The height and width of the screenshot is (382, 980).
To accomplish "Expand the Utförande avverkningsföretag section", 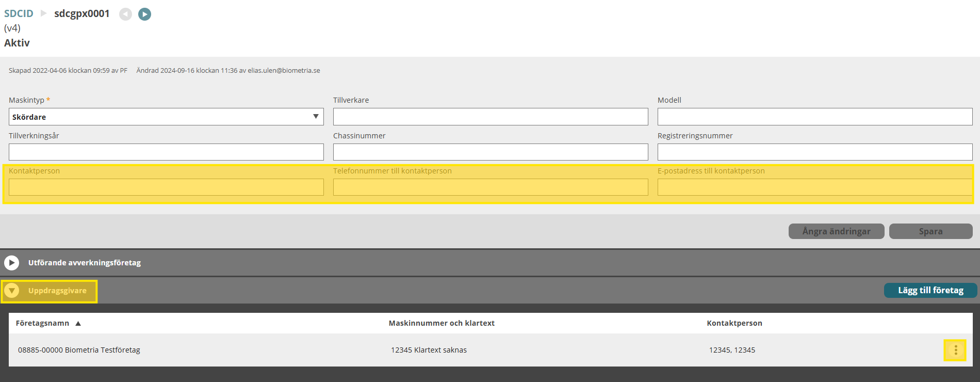I will [x=11, y=263].
